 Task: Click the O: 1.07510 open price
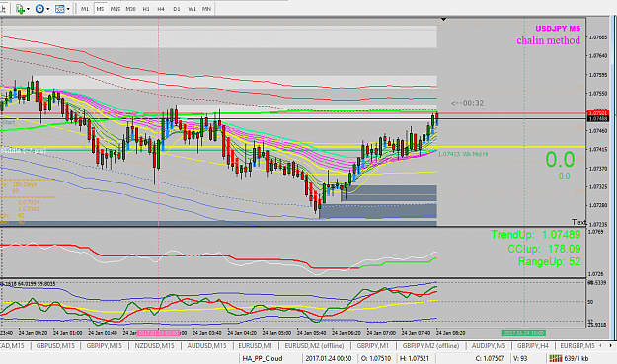[x=376, y=358]
